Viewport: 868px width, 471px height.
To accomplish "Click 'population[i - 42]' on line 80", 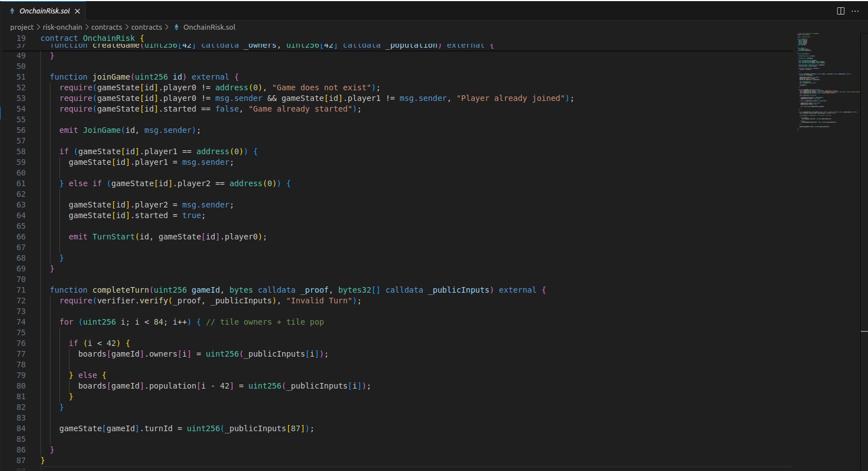I will pyautogui.click(x=191, y=386).
